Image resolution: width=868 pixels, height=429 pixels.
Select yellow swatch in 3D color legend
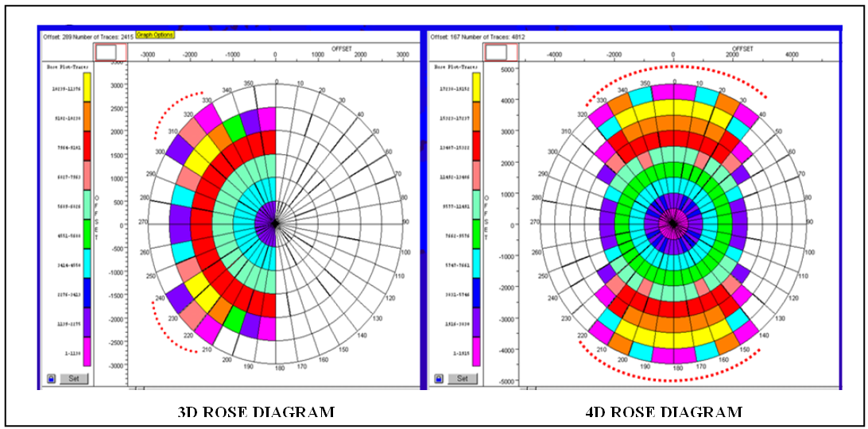88,87
